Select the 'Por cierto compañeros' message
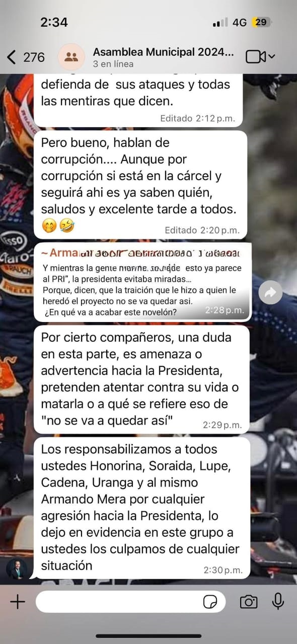Image resolution: width=297 pixels, height=644 pixels. coord(141,379)
